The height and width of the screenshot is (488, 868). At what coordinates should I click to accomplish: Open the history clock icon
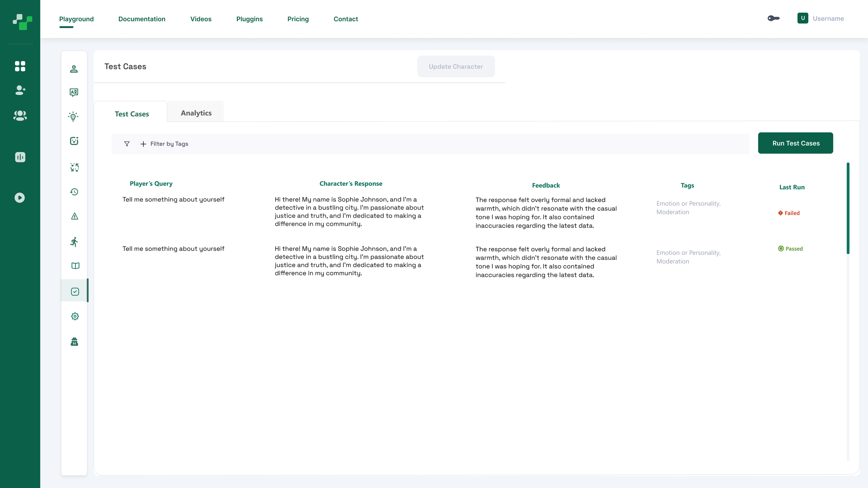75,192
